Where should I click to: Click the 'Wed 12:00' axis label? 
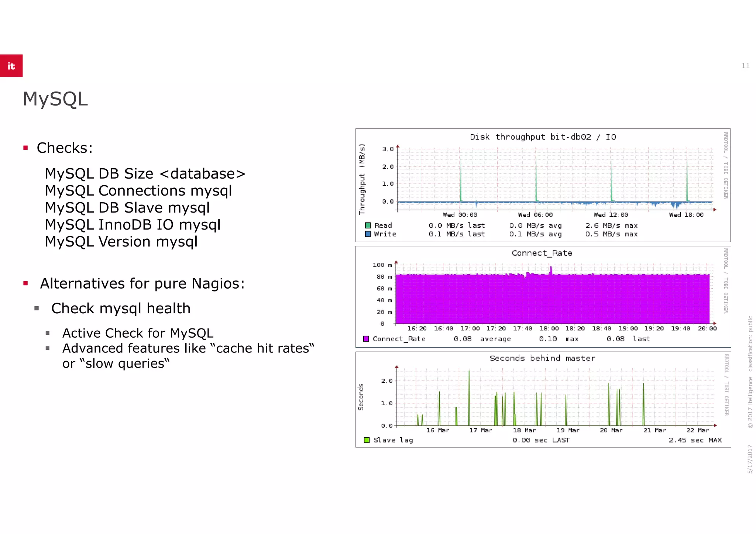[611, 215]
